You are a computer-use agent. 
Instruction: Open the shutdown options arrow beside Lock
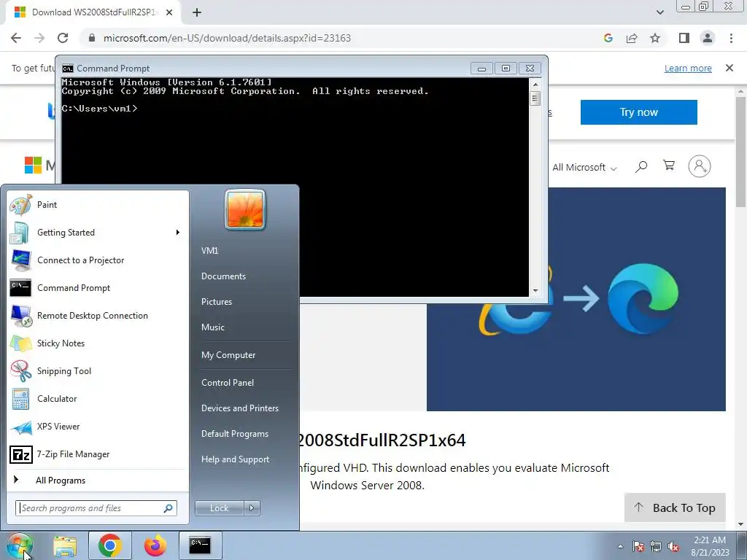[x=252, y=508]
